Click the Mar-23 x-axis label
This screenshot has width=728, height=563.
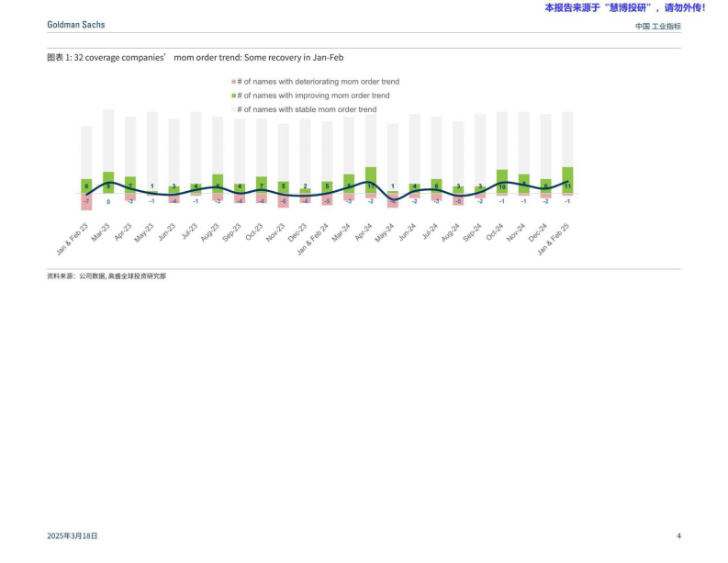(x=100, y=231)
